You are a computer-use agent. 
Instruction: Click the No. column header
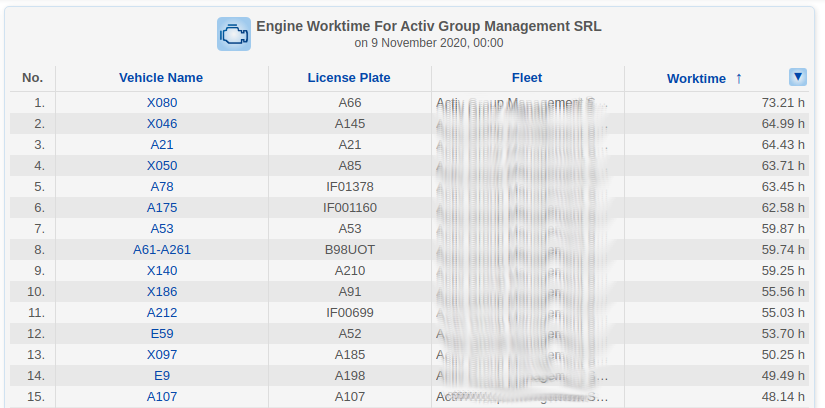(33, 78)
